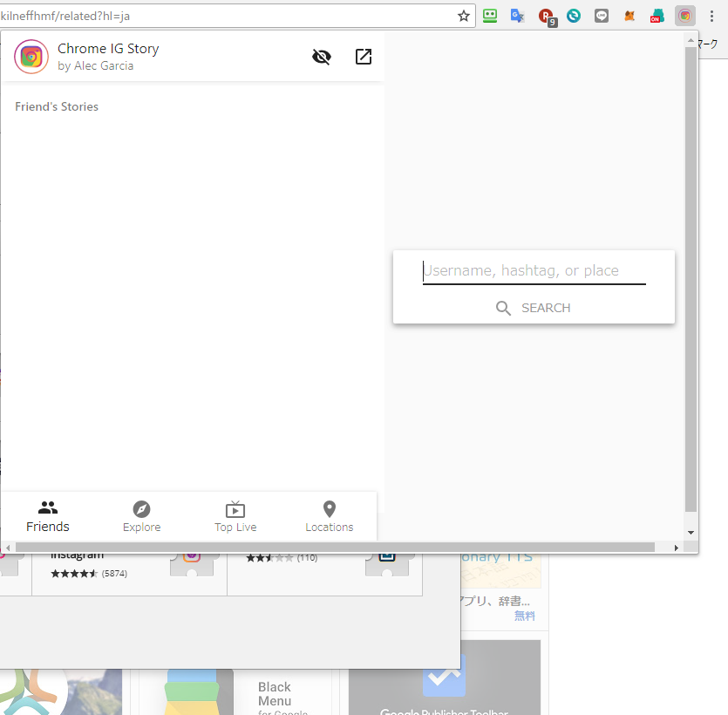Open the LINE extension icon
The height and width of the screenshot is (715, 728).
pyautogui.click(x=602, y=16)
